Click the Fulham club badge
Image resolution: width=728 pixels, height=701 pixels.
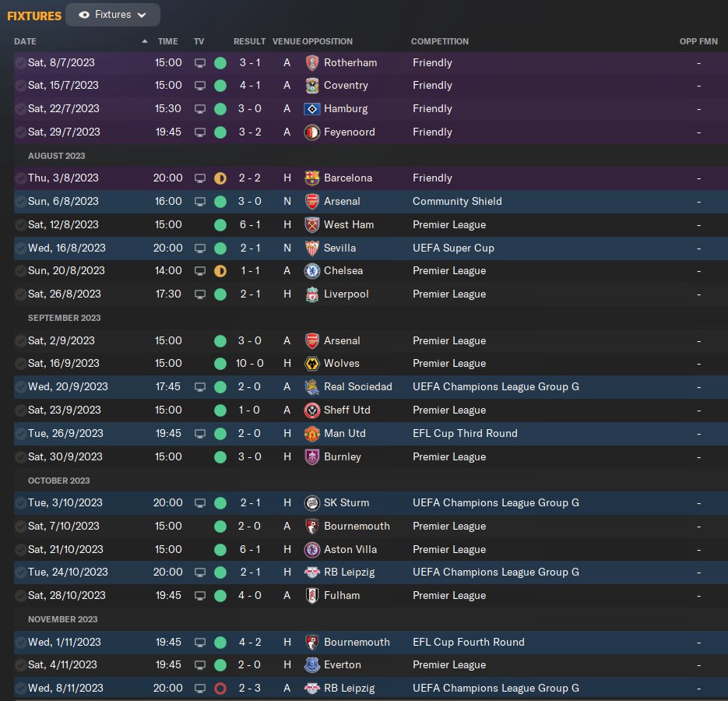tap(312, 596)
